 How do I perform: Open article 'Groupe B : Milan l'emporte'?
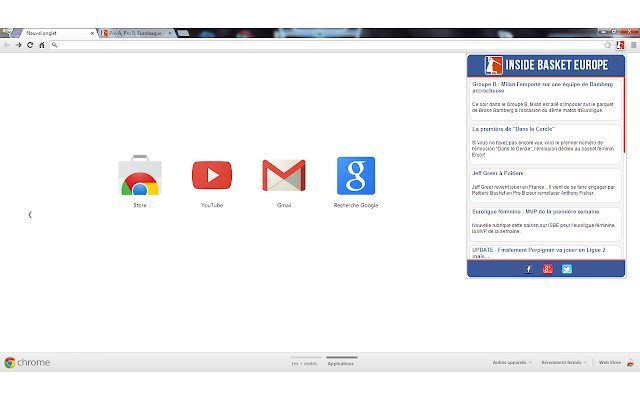542,87
